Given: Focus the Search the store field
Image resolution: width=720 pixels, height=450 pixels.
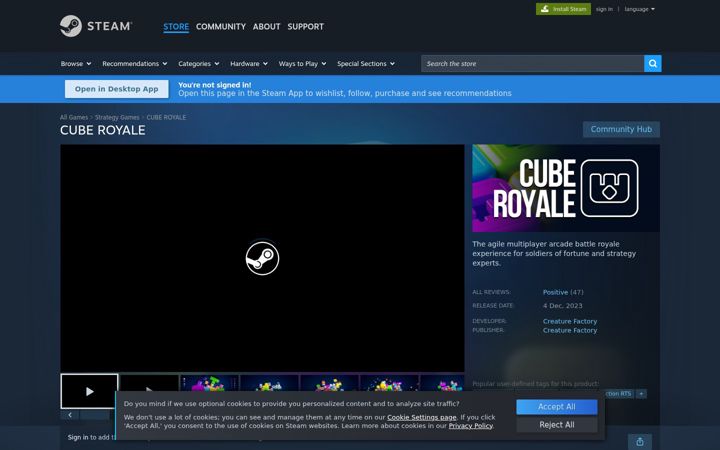Looking at the screenshot, I should coord(533,63).
